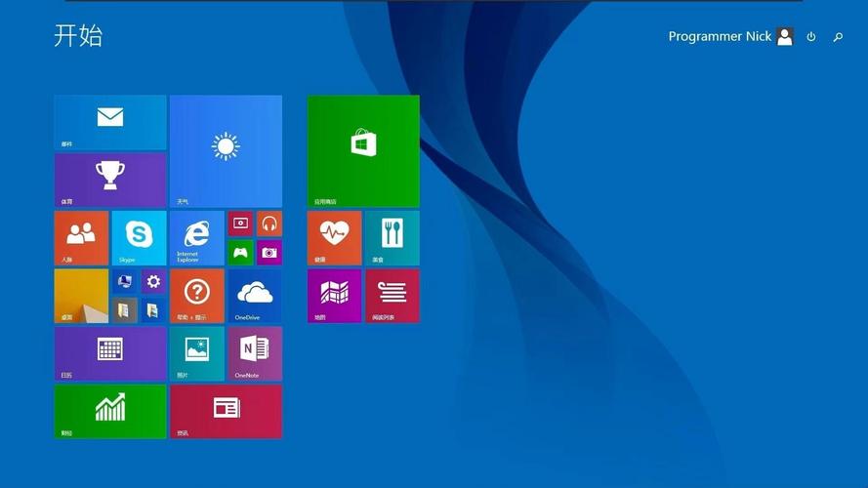Open the Internet Explorer tile
The height and width of the screenshot is (488, 868).
[x=197, y=238]
